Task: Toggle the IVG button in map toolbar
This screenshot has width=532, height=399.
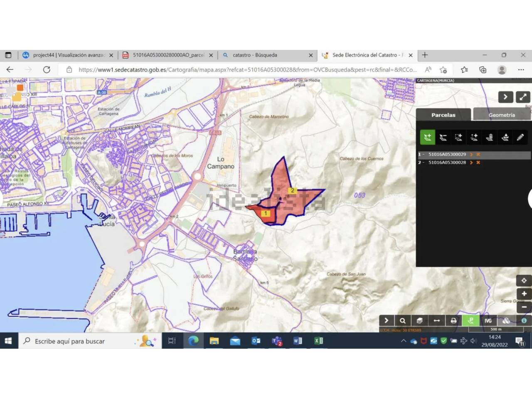Action: tap(488, 320)
